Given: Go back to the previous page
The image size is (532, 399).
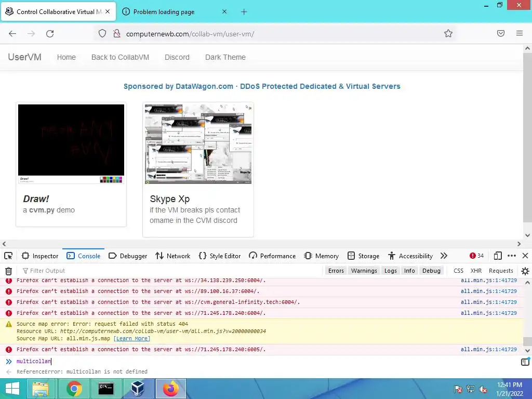Looking at the screenshot, I should 12,33.
